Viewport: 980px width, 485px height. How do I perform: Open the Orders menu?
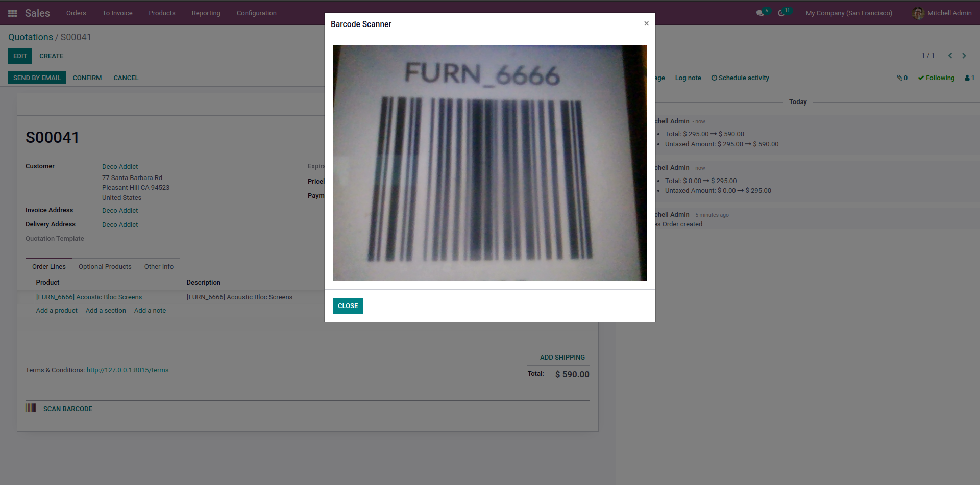point(76,13)
